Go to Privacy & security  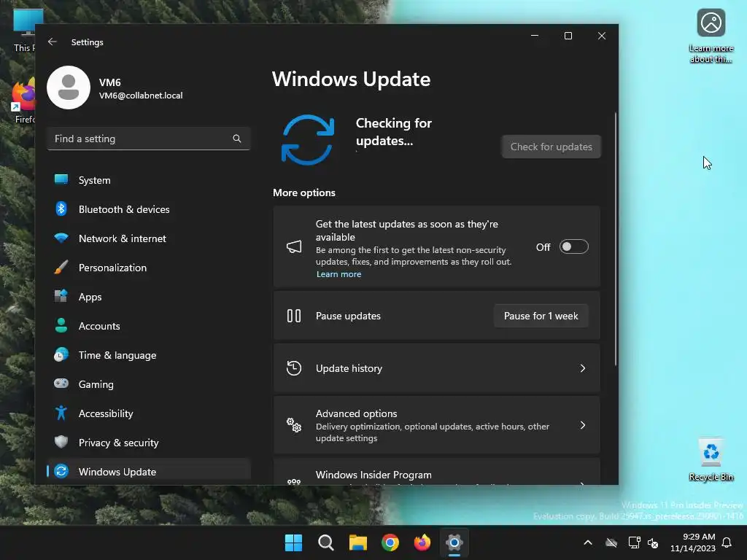[x=149, y=443]
